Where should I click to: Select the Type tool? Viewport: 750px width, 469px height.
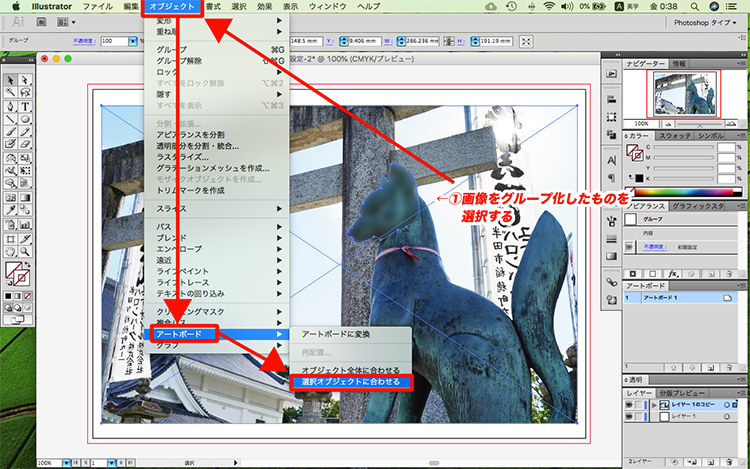coord(24,106)
